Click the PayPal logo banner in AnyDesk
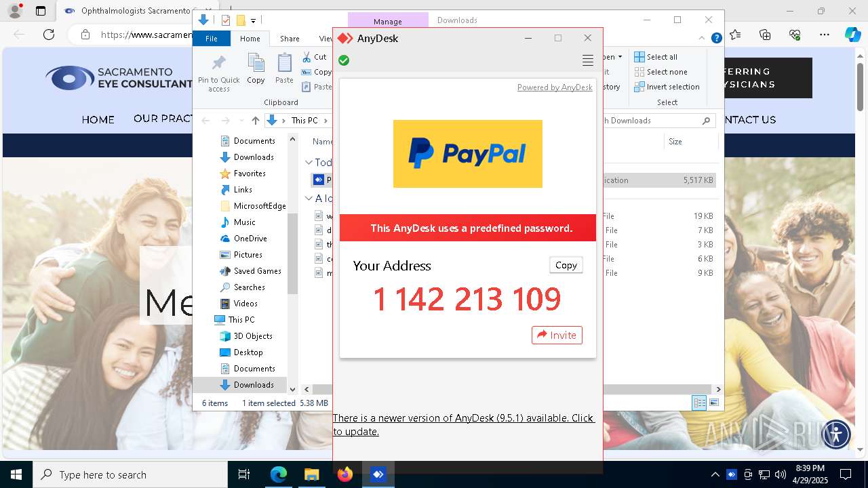868x488 pixels. pos(468,154)
